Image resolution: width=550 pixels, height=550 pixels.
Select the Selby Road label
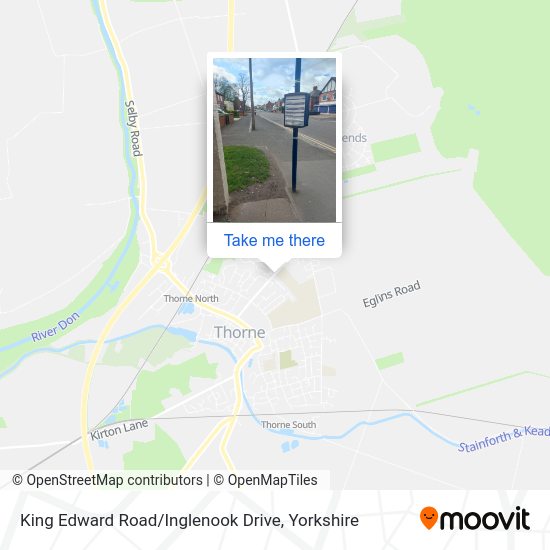tap(134, 128)
